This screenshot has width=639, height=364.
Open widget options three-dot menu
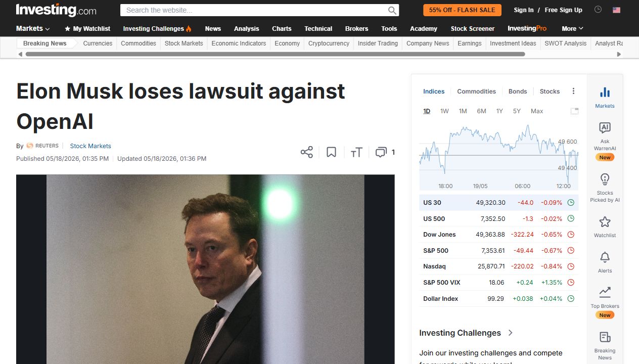(573, 91)
